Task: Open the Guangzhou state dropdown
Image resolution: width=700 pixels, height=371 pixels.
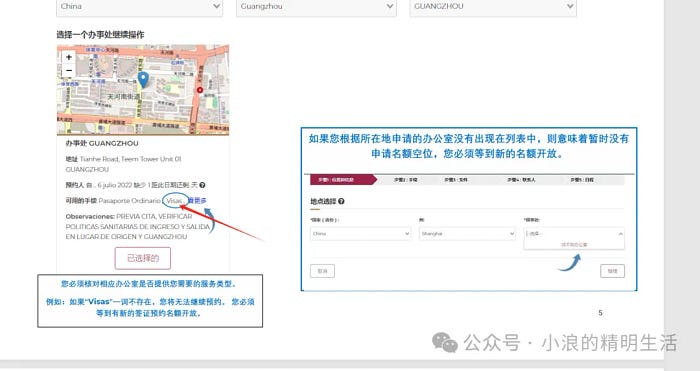Action: (316, 7)
